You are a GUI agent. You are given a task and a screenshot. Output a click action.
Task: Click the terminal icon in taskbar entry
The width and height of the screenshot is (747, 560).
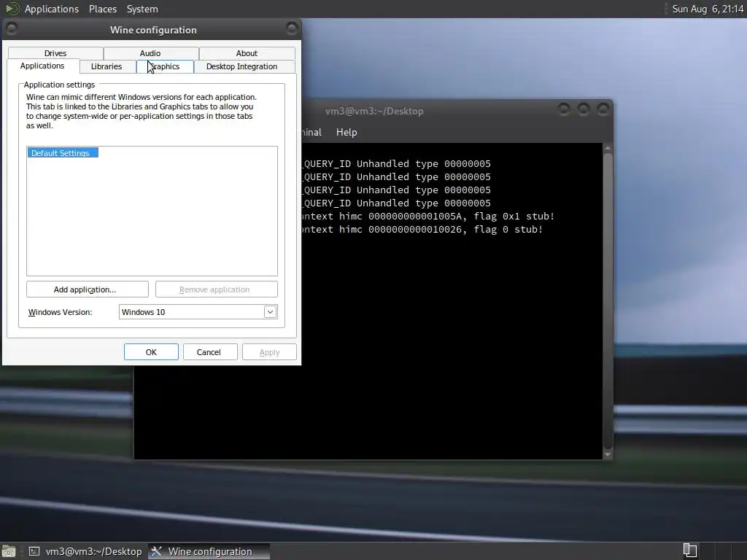tap(34, 551)
